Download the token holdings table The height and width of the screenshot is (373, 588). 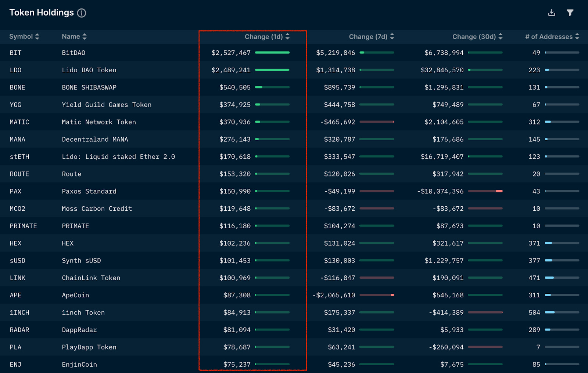(552, 13)
